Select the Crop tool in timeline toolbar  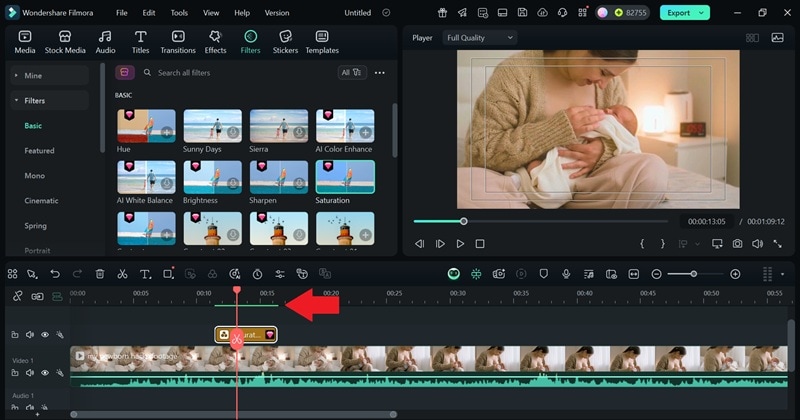pyautogui.click(x=168, y=274)
